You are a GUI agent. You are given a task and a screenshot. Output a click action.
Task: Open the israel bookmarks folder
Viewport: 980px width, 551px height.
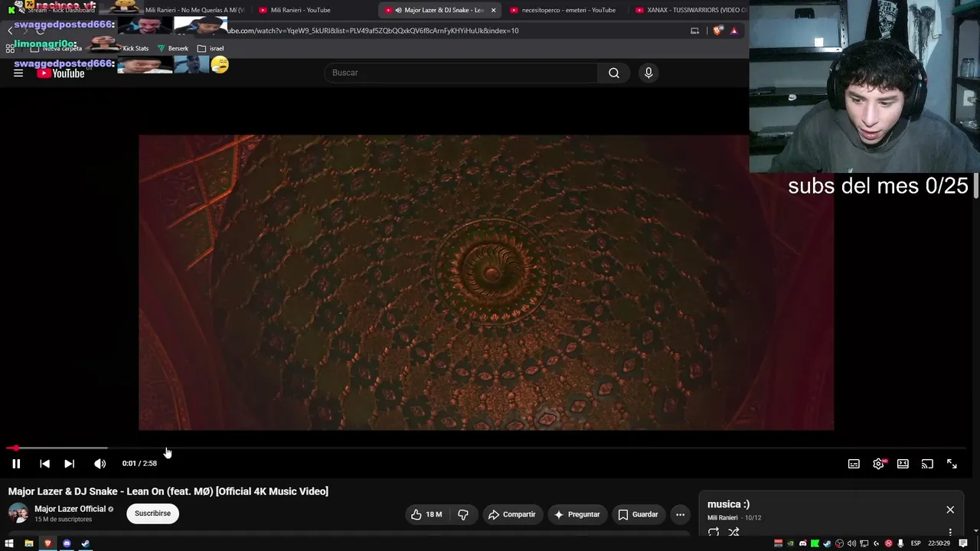tap(211, 48)
